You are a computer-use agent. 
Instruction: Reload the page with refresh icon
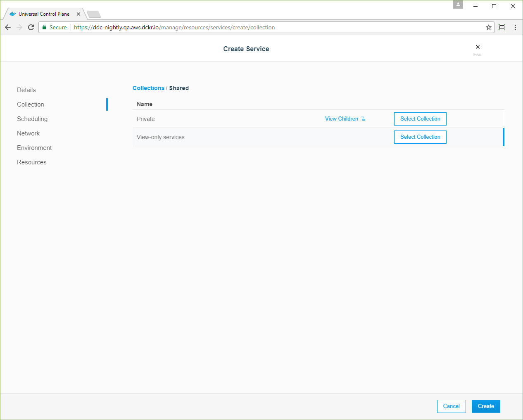point(31,27)
